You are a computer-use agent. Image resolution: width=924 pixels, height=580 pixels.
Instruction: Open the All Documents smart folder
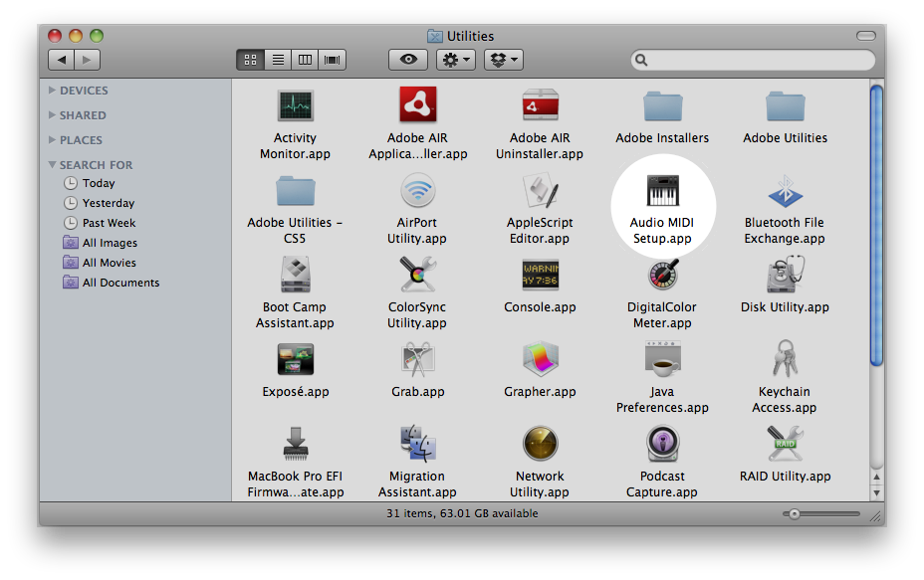[112, 283]
